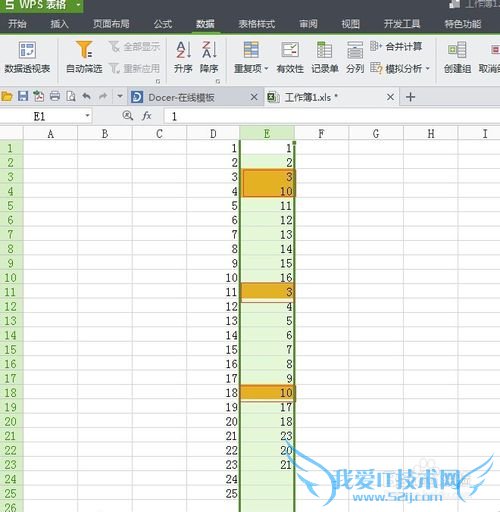
Task: Click Create Group (创建组)
Action: pos(457,57)
